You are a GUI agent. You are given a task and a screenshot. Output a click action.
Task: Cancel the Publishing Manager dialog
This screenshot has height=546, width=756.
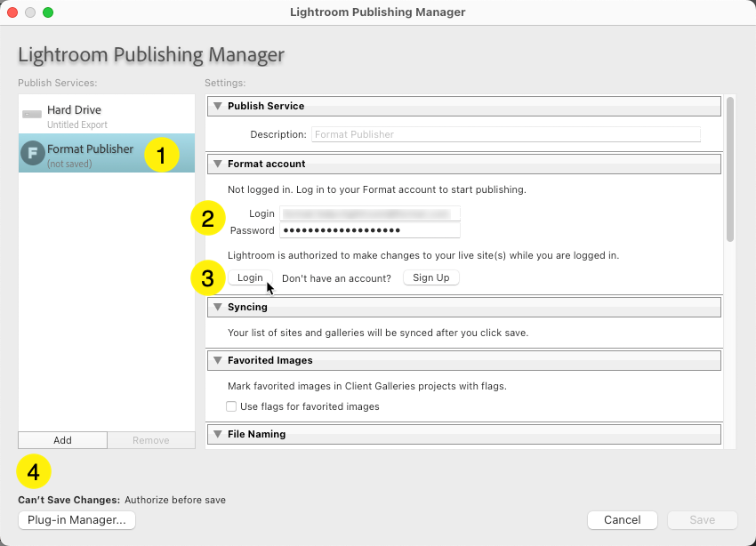coord(623,520)
